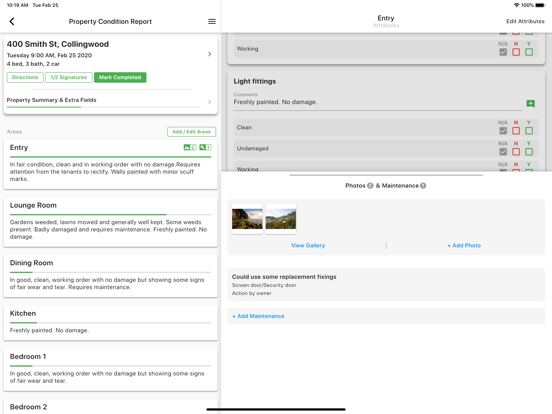Open 'Could use some replacement fixings' maintenance item
Screen dimensions: 552x414
(386, 284)
